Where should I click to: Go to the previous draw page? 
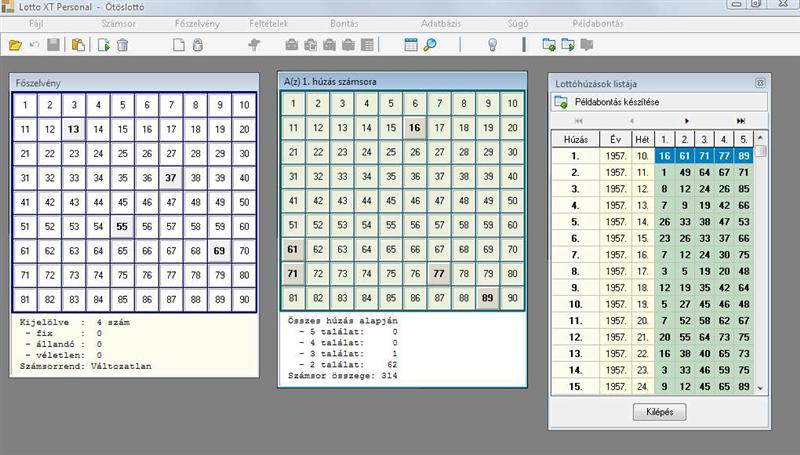(632, 121)
